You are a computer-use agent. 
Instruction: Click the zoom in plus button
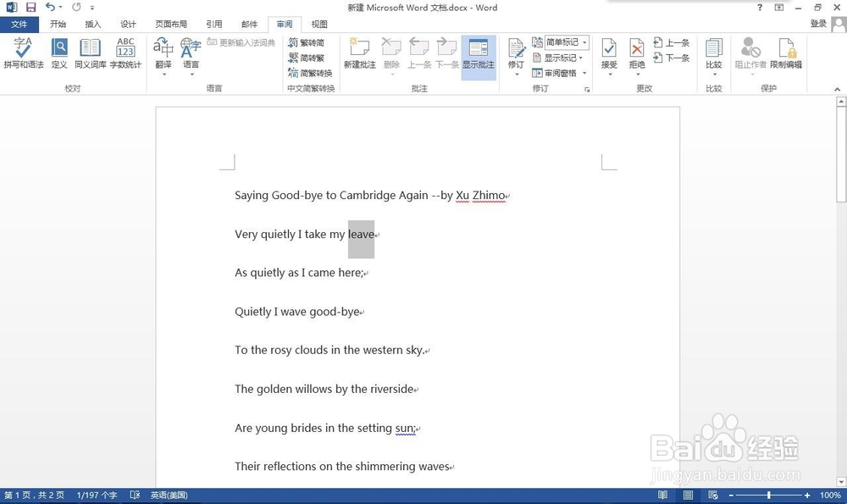807,496
